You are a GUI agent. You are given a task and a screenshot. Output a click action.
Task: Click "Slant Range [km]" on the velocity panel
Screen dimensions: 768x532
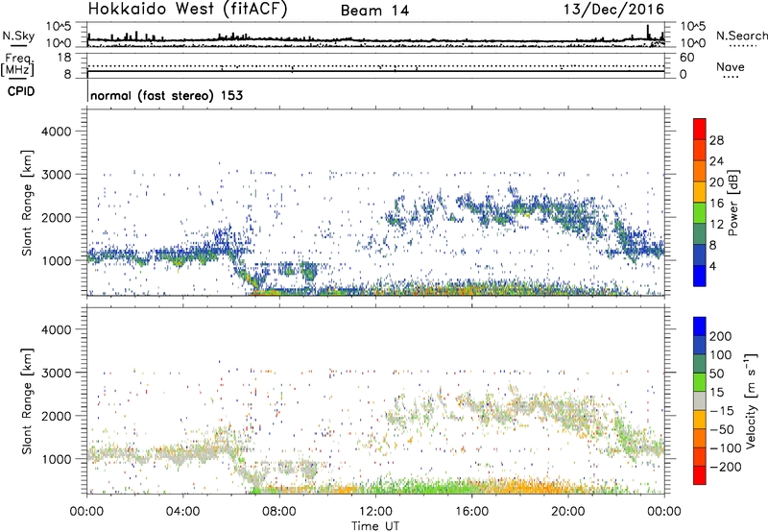pyautogui.click(x=27, y=401)
